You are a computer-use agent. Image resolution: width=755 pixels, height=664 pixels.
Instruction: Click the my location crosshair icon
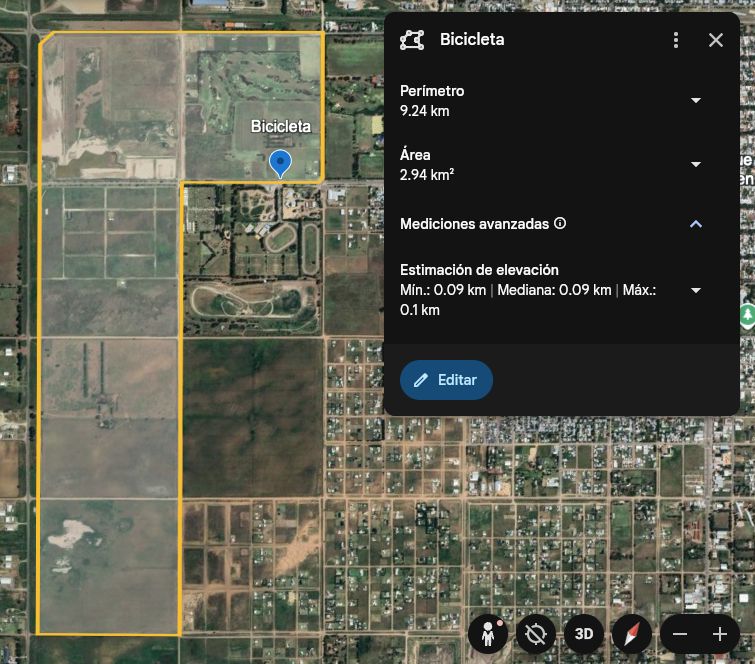[536, 634]
